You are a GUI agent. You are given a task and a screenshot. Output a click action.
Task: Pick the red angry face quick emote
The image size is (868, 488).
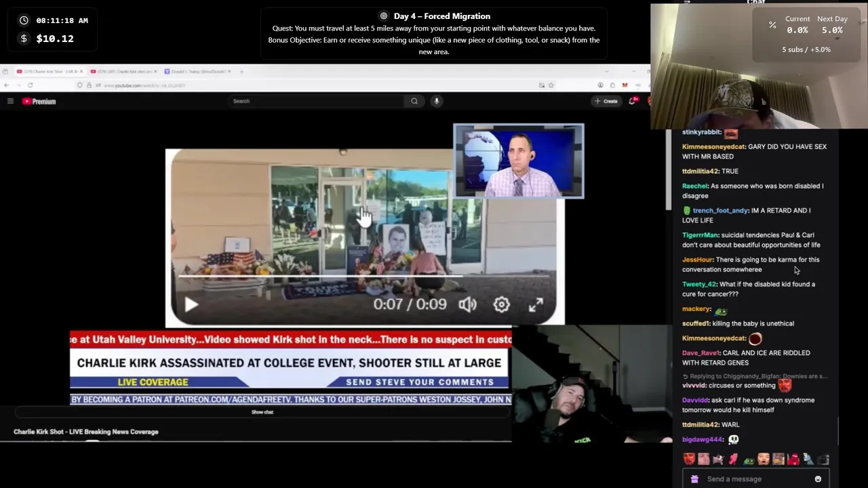coord(690,460)
